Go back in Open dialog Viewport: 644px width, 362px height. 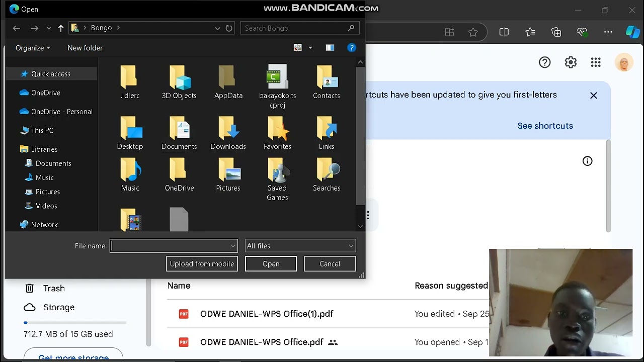coord(16,28)
